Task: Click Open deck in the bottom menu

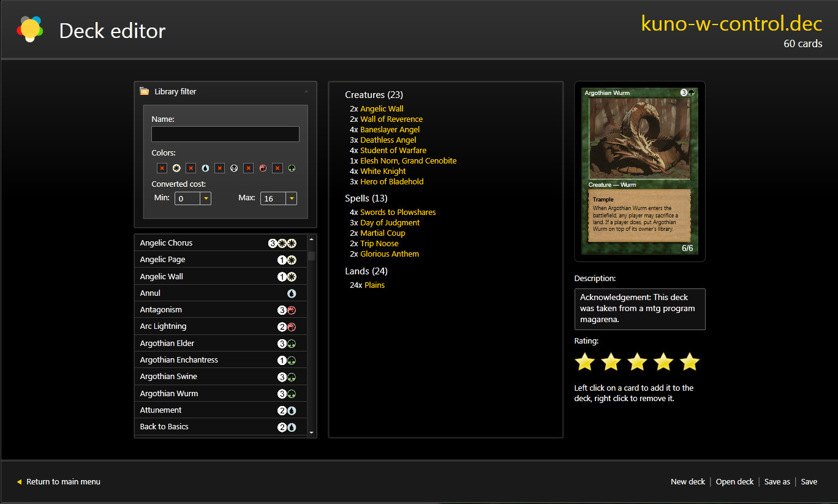Action: (734, 482)
